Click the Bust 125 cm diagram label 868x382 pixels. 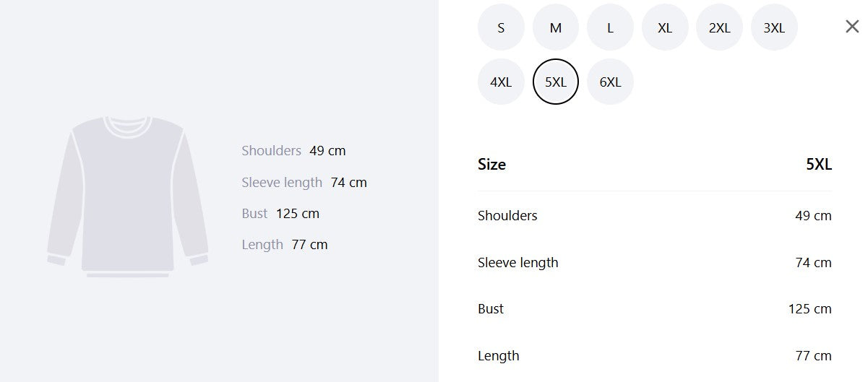[x=280, y=214]
